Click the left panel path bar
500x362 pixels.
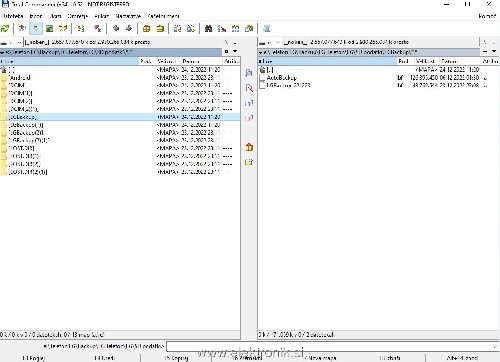point(111,52)
